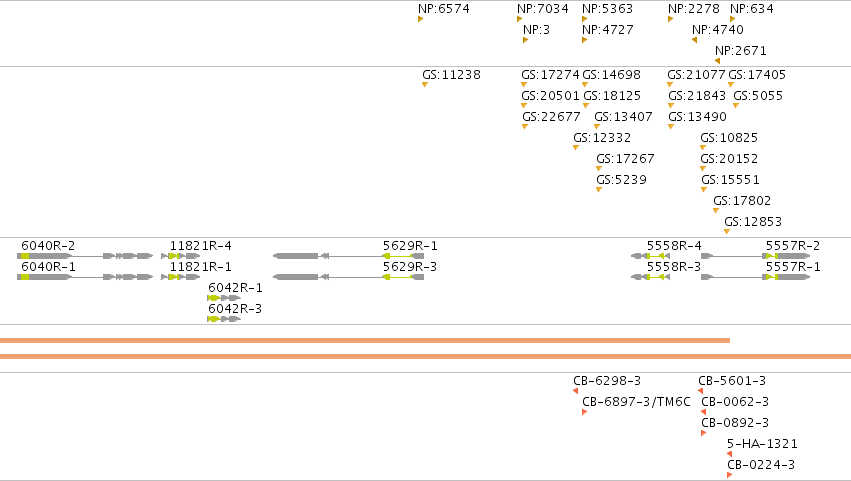Select the NP:7034 insertion label
The image size is (851, 481).
(x=543, y=9)
